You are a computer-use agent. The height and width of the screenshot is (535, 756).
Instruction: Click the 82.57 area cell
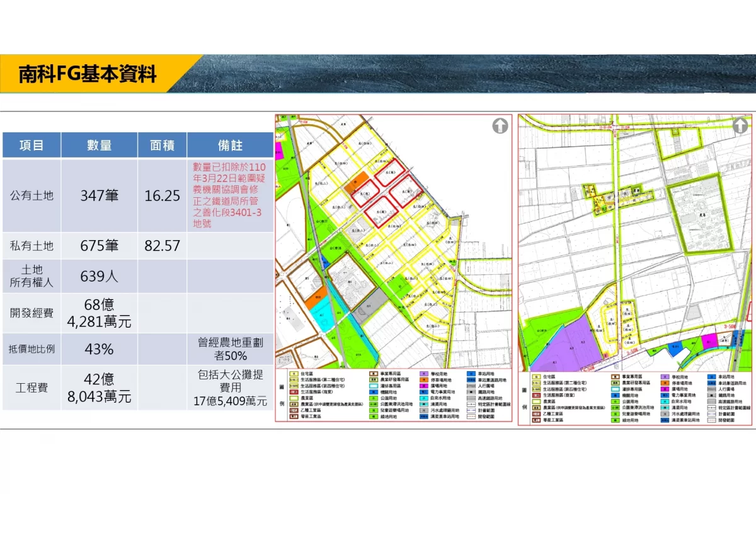click(x=162, y=246)
